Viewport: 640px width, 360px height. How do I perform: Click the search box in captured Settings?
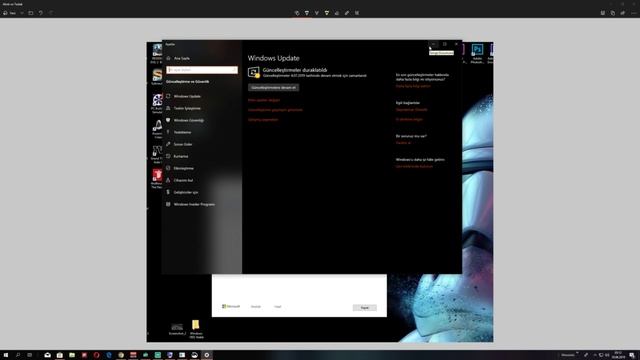202,70
